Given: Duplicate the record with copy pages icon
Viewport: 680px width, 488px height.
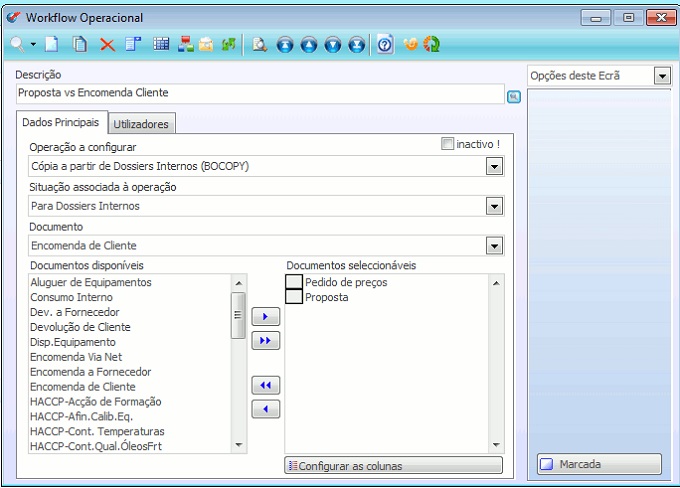Looking at the screenshot, I should (80, 44).
